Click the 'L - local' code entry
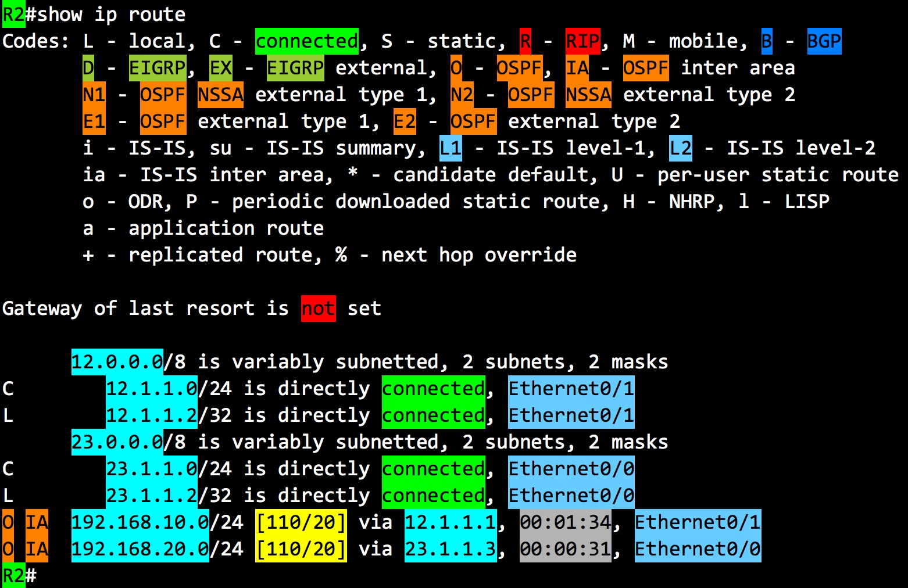Screen dimensions: 908x588 [x=134, y=41]
